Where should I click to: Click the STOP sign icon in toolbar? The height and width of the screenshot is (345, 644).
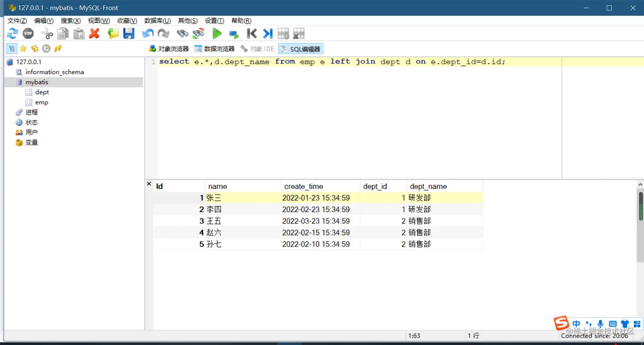click(x=28, y=33)
